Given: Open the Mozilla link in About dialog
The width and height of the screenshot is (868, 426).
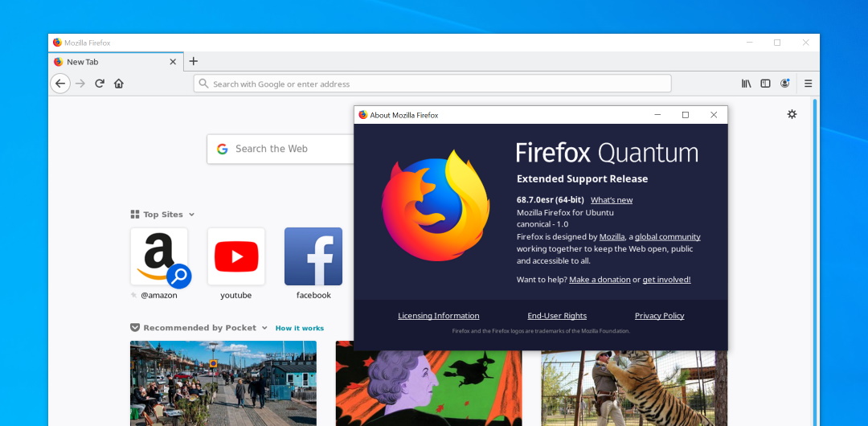Looking at the screenshot, I should click(612, 236).
